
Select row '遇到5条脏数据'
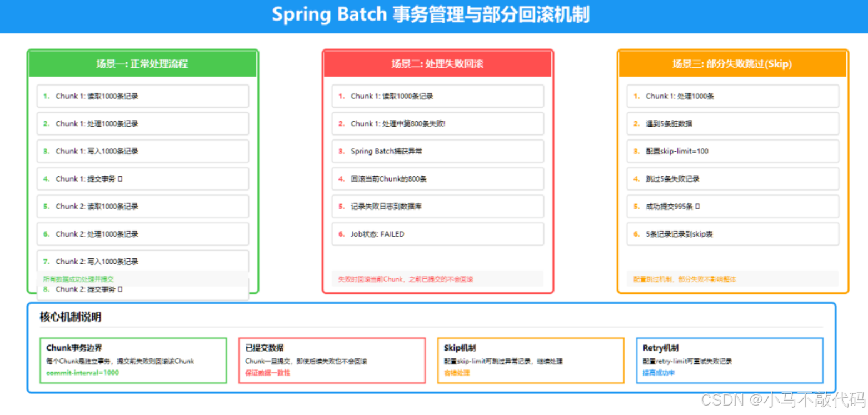click(733, 124)
